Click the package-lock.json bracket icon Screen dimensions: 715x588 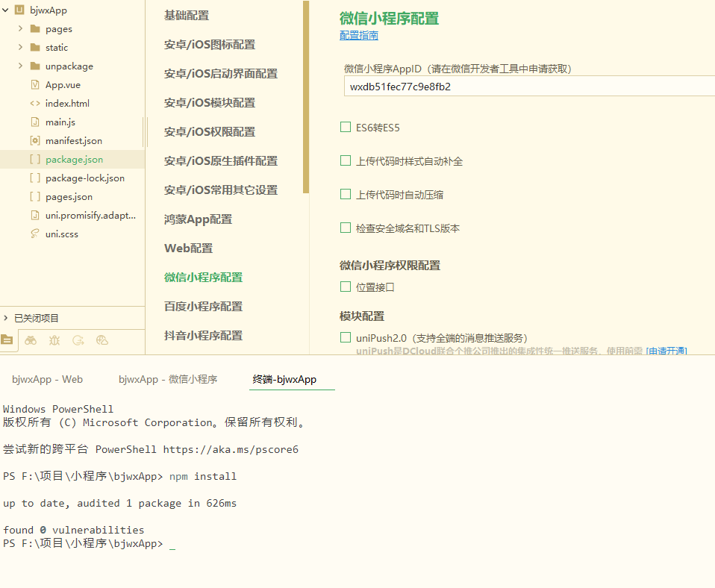(x=35, y=178)
